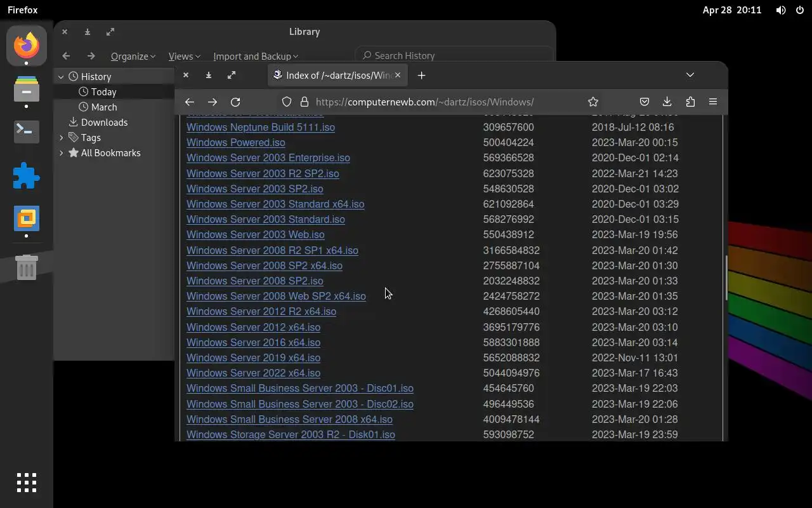Click the Library window forward arrow
The image size is (812, 508).
(91, 56)
